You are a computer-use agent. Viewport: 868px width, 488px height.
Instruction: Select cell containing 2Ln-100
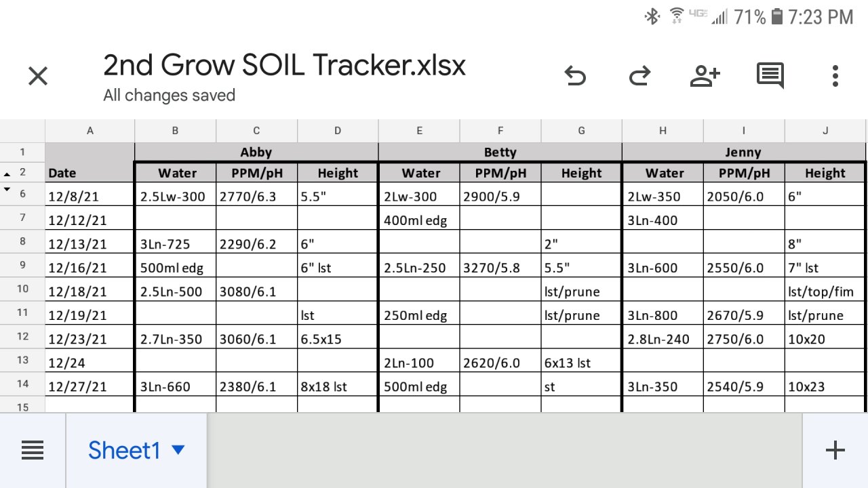pyautogui.click(x=419, y=361)
